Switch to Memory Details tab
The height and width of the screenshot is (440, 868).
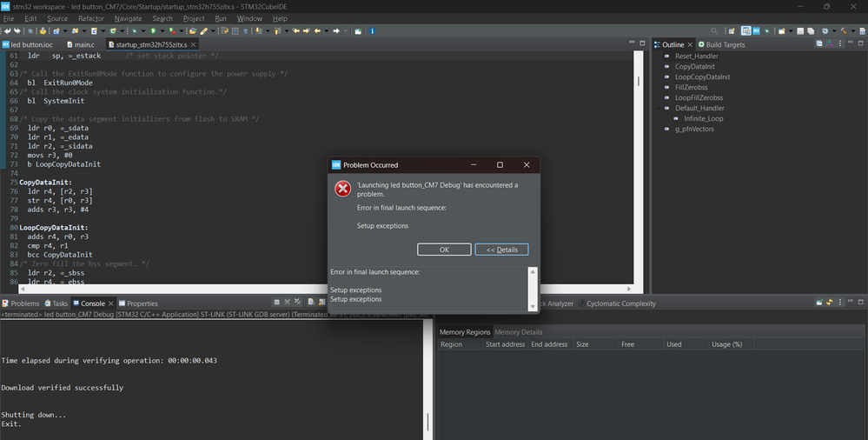[518, 332]
